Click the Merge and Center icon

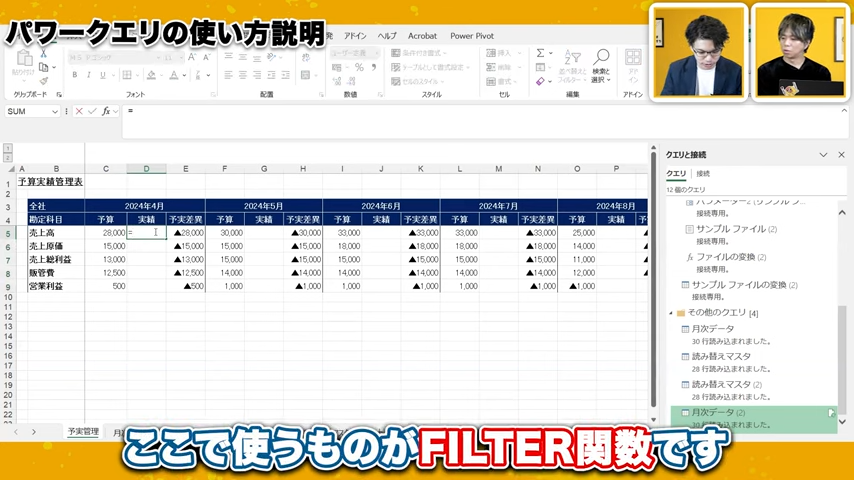coord(306,75)
